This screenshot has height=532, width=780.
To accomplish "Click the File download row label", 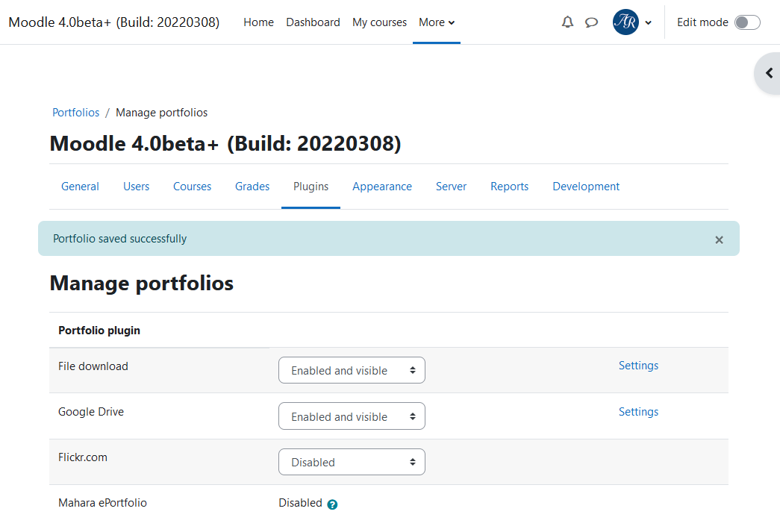I will coord(93,366).
